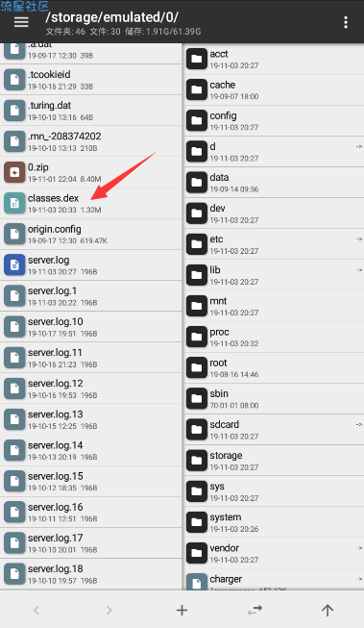This screenshot has width=364, height=628.
Task: Select the server.log.18 file
Action: coord(91,573)
